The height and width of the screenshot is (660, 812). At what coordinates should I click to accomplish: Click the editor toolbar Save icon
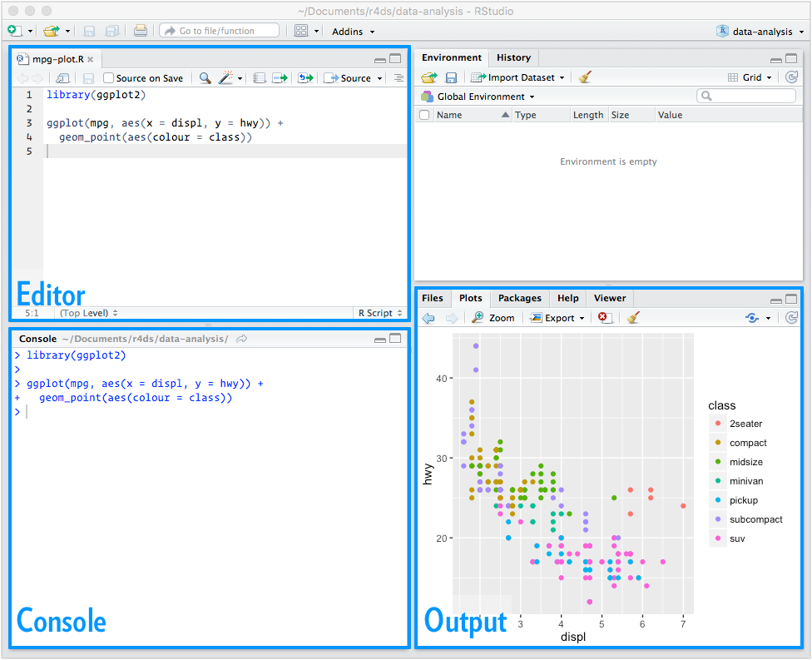[88, 78]
